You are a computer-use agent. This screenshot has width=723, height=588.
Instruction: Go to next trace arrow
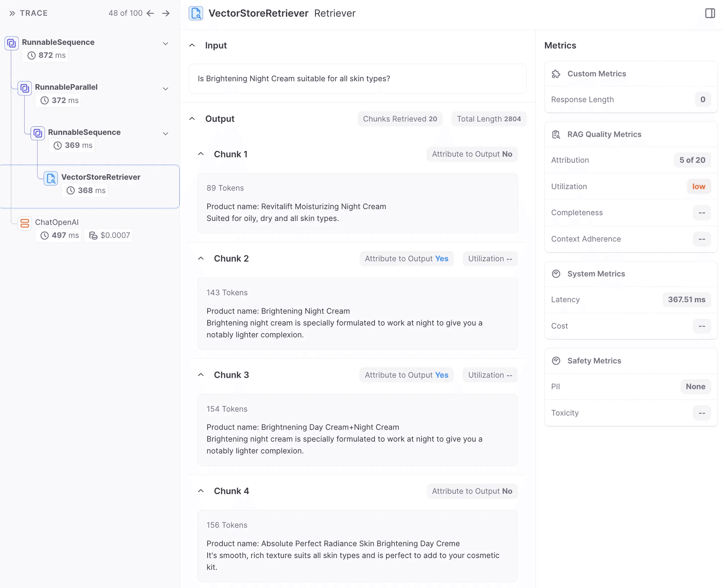point(166,13)
